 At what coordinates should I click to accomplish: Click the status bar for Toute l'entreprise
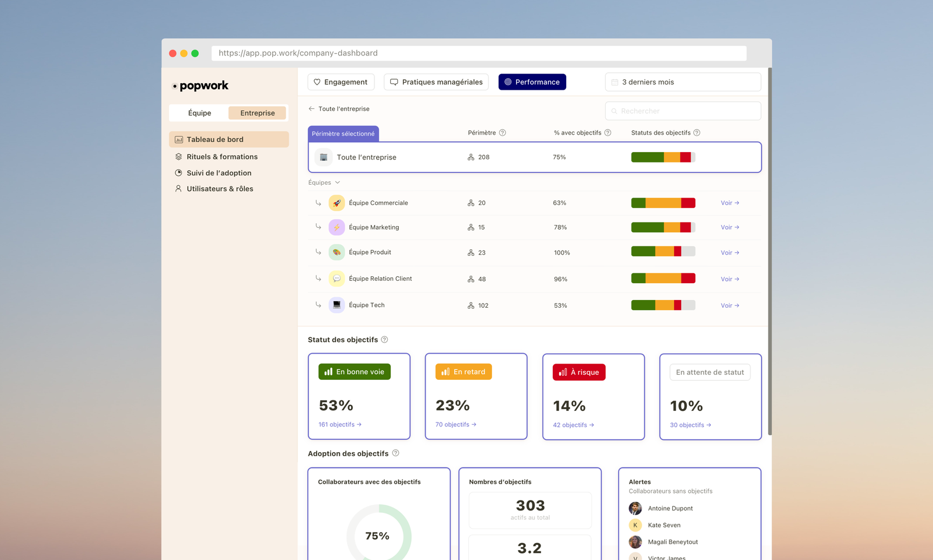(662, 157)
